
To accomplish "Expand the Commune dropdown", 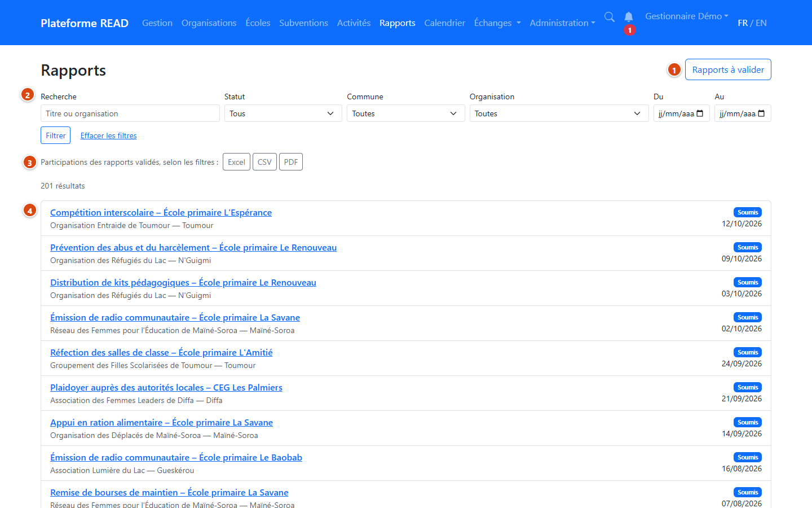I will 406,113.
